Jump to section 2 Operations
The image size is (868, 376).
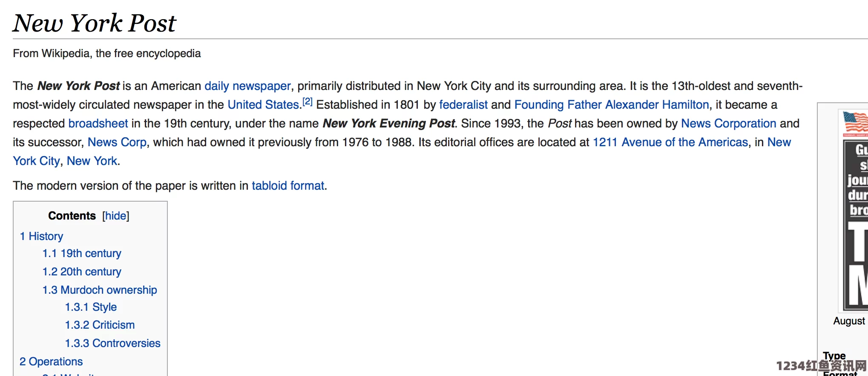(x=51, y=362)
